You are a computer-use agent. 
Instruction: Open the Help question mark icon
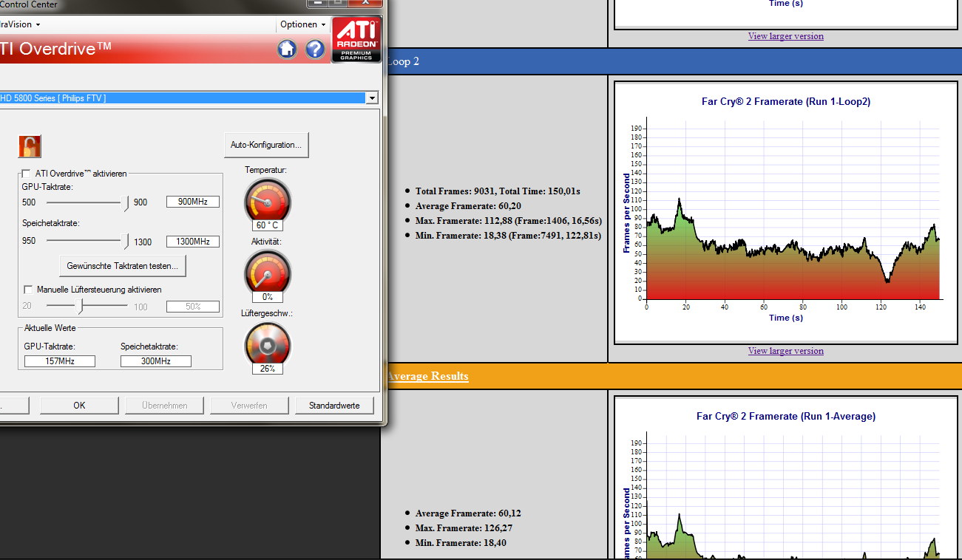click(315, 49)
